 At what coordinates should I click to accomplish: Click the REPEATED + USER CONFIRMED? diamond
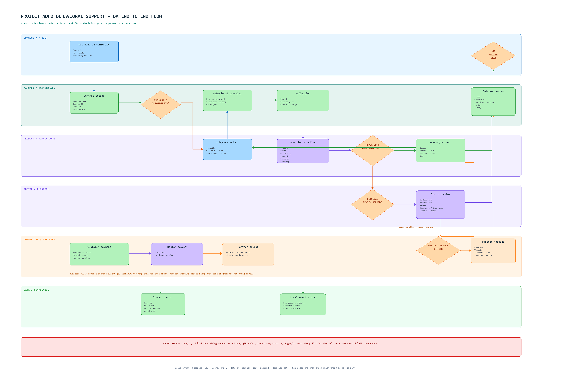[x=372, y=151]
